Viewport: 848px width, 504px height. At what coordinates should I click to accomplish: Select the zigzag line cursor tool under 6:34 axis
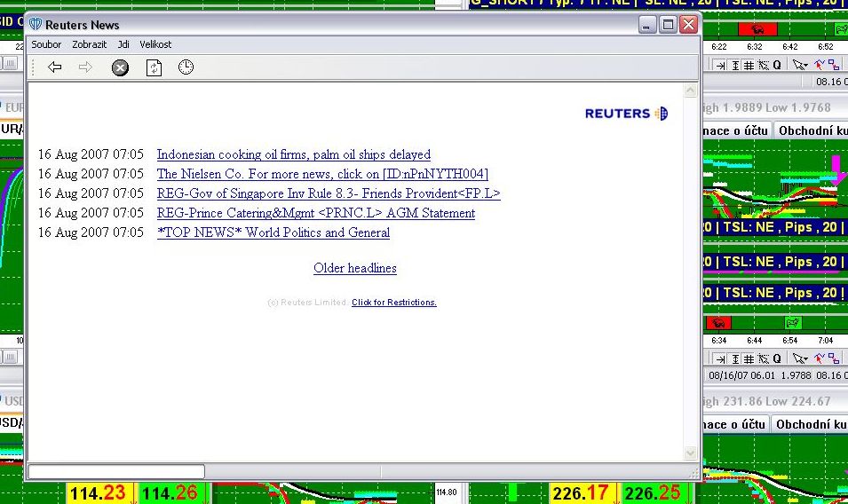point(820,358)
